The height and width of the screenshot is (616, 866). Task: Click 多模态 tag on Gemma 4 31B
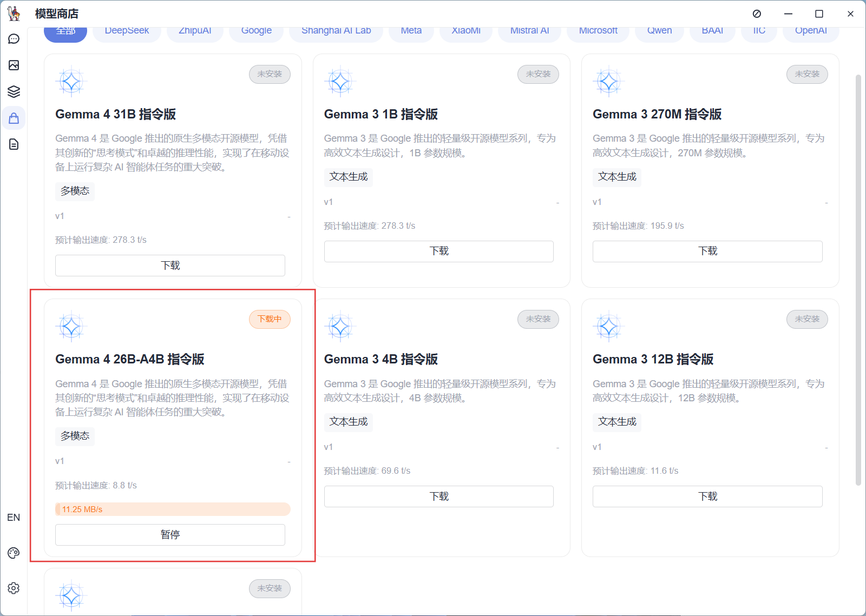point(75,191)
